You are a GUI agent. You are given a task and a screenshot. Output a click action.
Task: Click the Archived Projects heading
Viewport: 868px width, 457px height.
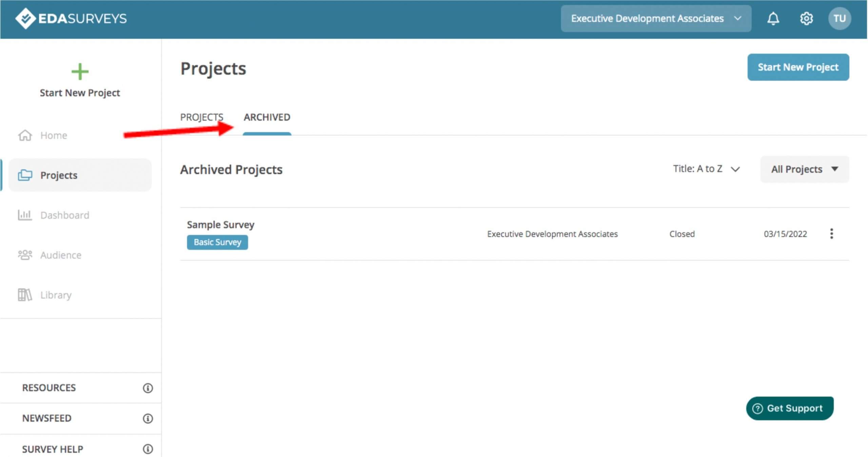[231, 169]
